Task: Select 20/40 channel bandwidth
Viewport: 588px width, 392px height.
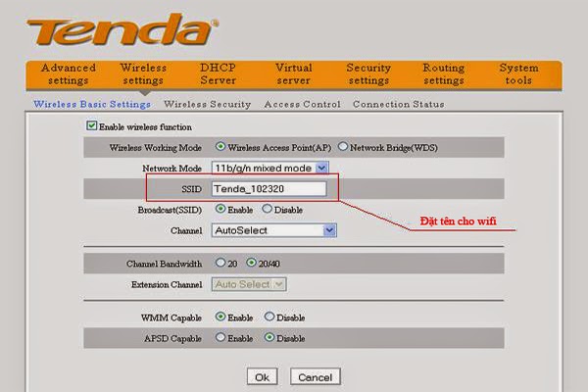Action: (x=251, y=263)
